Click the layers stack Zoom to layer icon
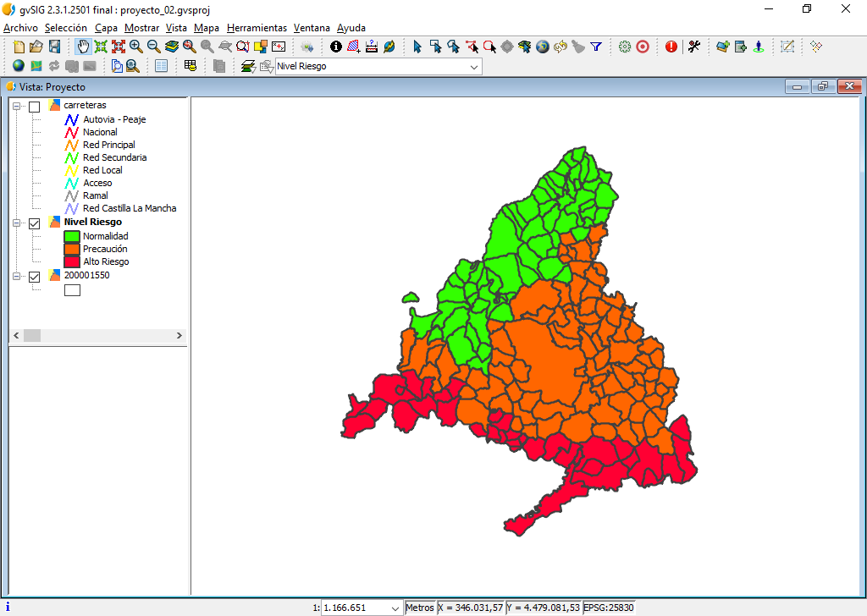 pos(171,47)
